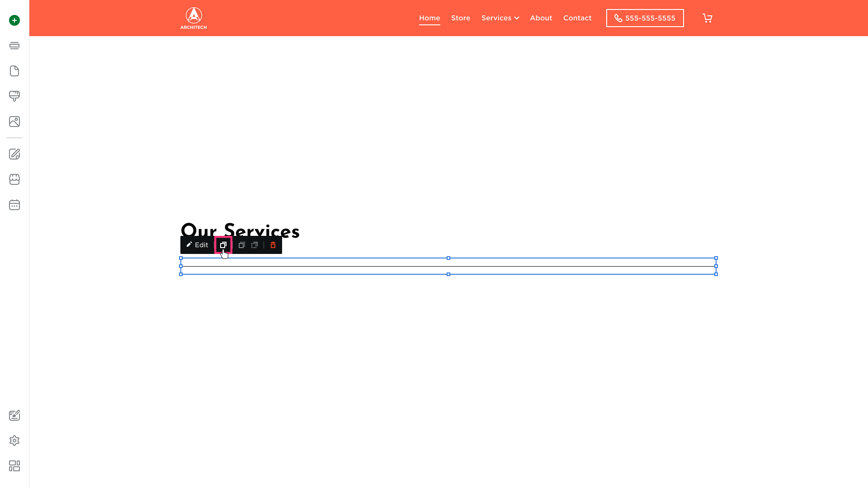Screen dimensions: 868x488
Task: Go to the Store menu item
Action: [461, 18]
